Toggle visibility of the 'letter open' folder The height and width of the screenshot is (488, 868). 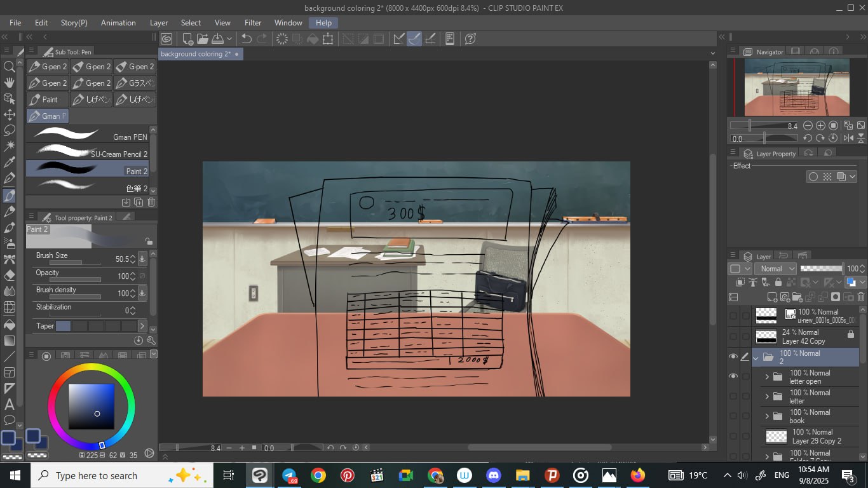(733, 376)
